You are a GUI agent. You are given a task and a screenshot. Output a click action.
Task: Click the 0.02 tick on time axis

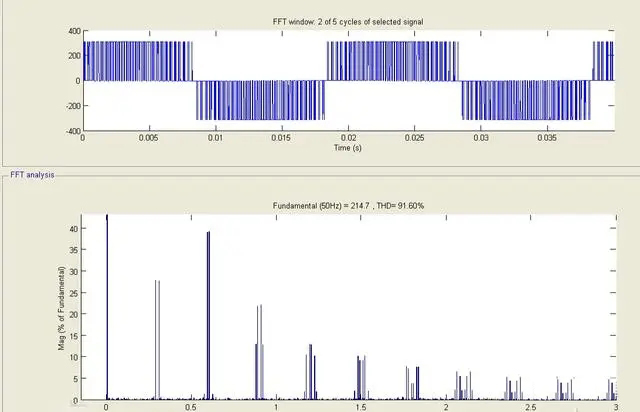[x=349, y=137]
